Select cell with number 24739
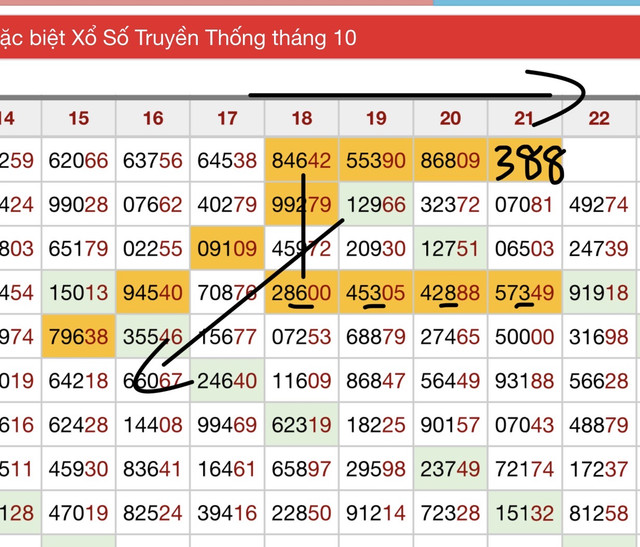This screenshot has height=547, width=640. (x=599, y=248)
